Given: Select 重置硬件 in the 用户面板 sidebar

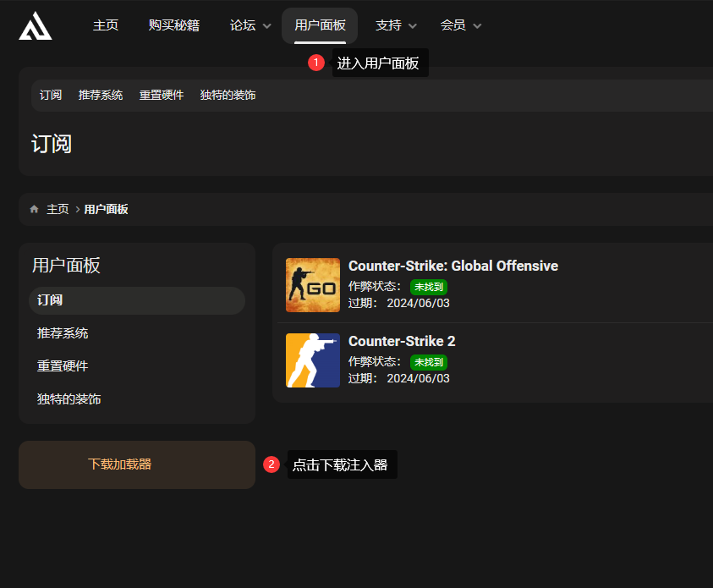Looking at the screenshot, I should tap(63, 366).
